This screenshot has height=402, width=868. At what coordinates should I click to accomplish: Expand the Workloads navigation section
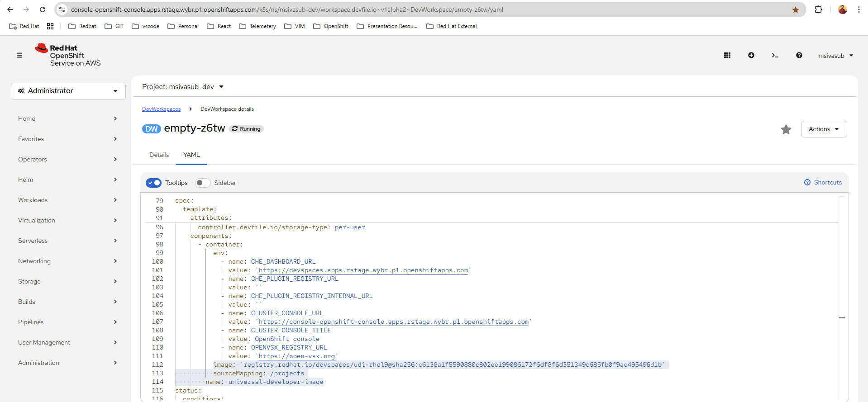(68, 200)
